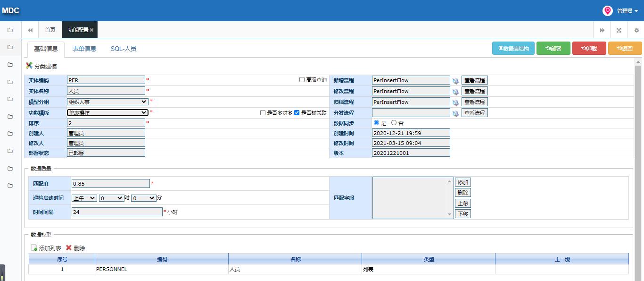Select 是 radio for 数据同步
The image size is (644, 281).
coord(376,123)
